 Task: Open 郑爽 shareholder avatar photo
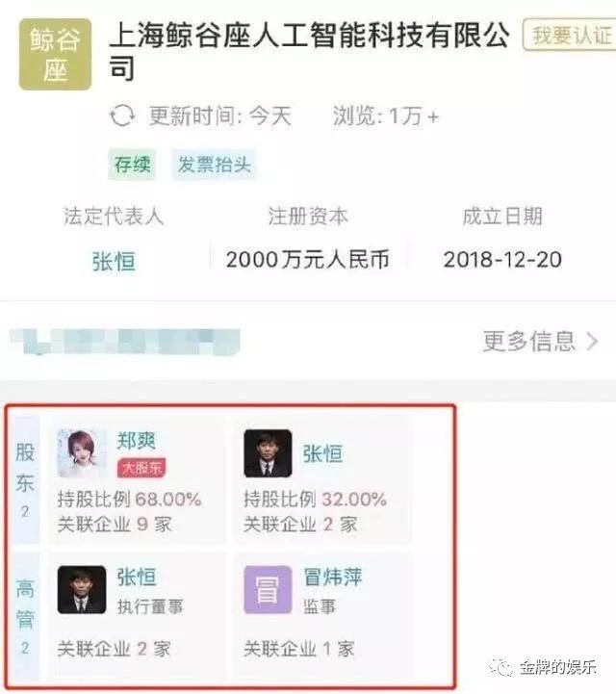coord(82,453)
